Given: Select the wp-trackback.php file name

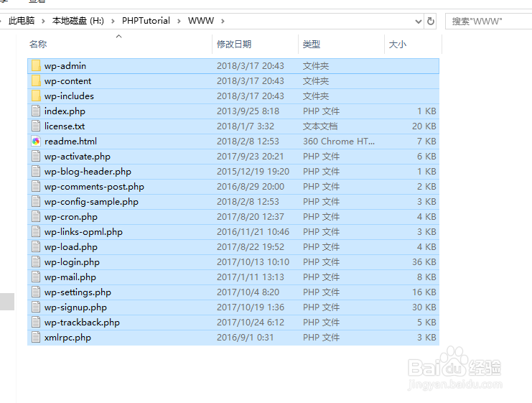Looking at the screenshot, I should pos(82,323).
